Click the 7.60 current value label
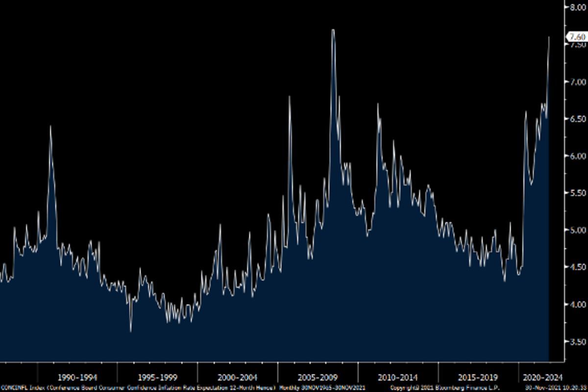 (576, 37)
